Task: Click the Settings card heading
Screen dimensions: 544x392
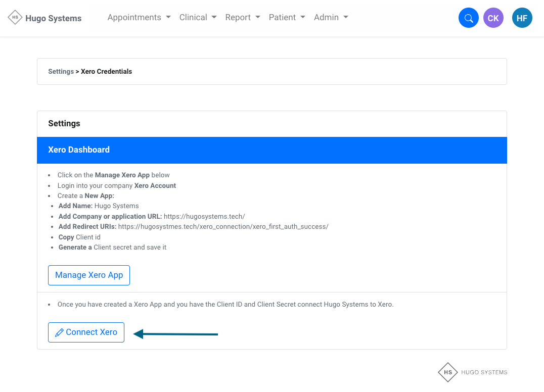Action: coord(64,124)
